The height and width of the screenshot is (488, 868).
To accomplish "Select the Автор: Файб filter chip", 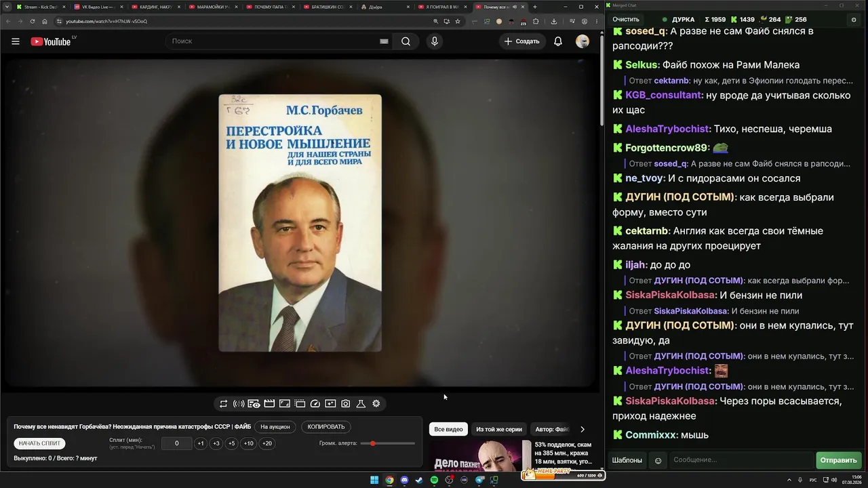I will [552, 429].
